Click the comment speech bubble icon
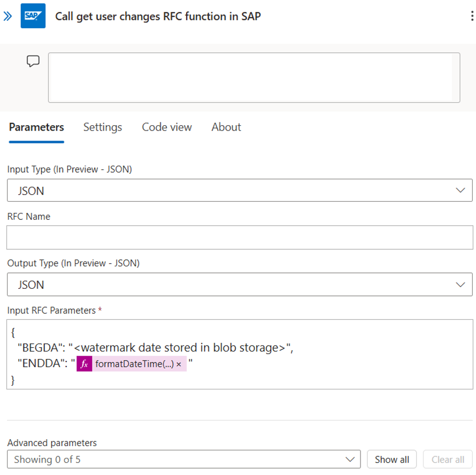 click(x=33, y=62)
